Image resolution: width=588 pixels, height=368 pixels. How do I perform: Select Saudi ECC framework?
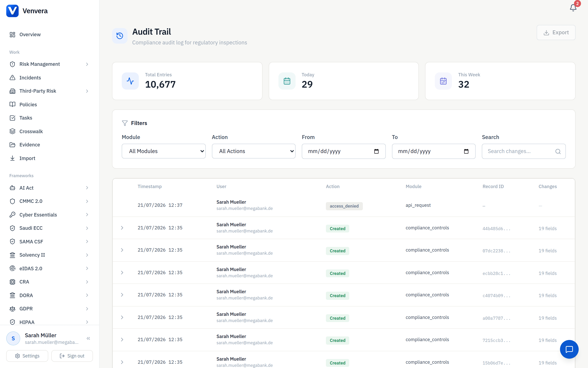pyautogui.click(x=49, y=228)
